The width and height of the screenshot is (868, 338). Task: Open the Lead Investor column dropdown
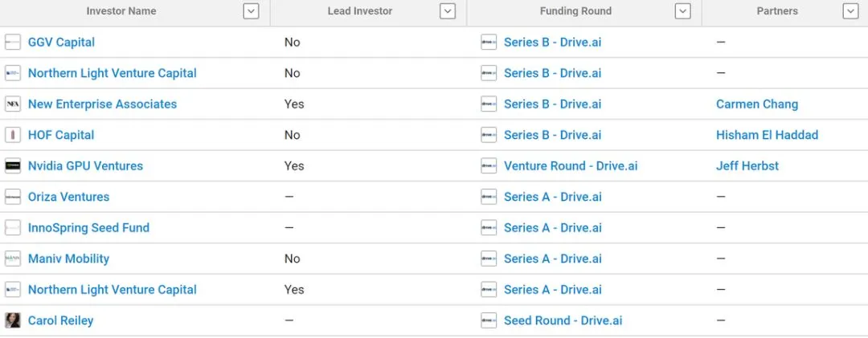tap(448, 11)
